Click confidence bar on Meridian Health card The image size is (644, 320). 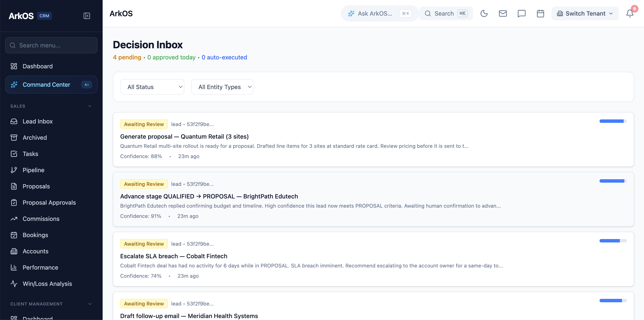tap(613, 301)
